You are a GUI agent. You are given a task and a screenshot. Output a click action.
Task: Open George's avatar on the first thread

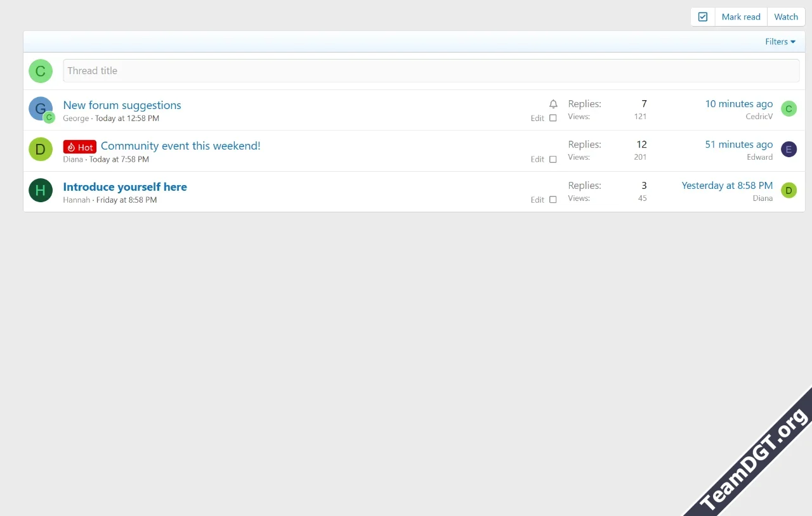pos(40,108)
